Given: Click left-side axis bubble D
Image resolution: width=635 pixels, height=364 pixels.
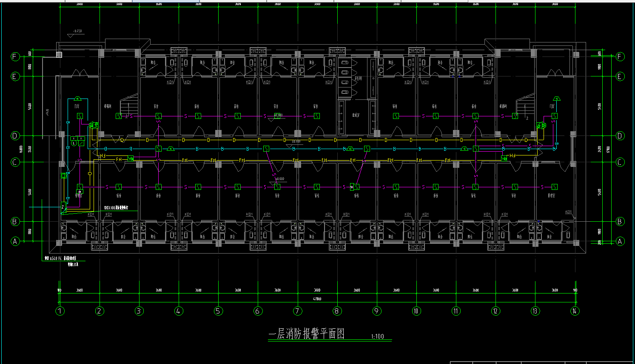Looking at the screenshot, I should [x=15, y=136].
